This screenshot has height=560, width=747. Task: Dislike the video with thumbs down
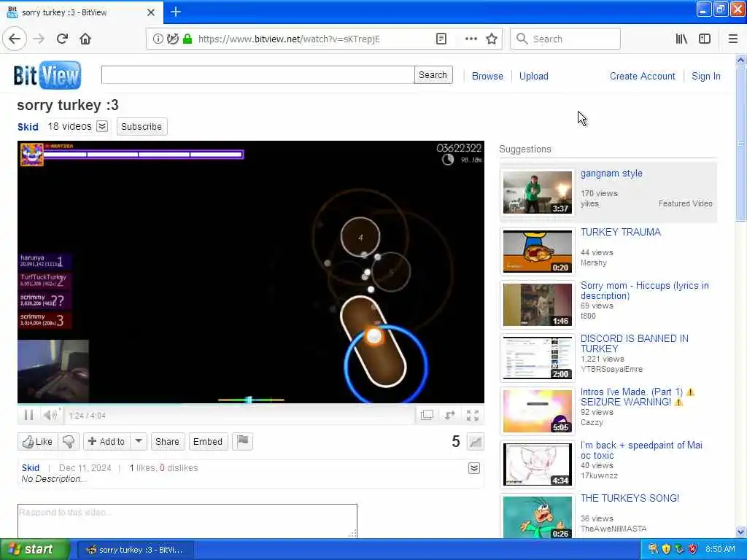click(69, 441)
